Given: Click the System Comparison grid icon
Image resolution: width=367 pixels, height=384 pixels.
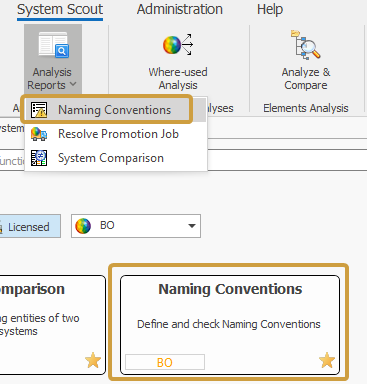Looking at the screenshot, I should tap(39, 158).
